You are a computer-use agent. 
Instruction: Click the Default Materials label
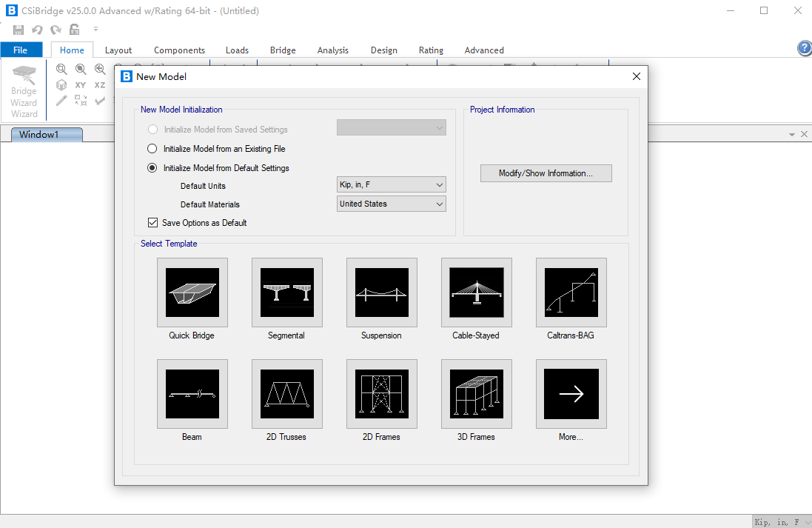(209, 204)
